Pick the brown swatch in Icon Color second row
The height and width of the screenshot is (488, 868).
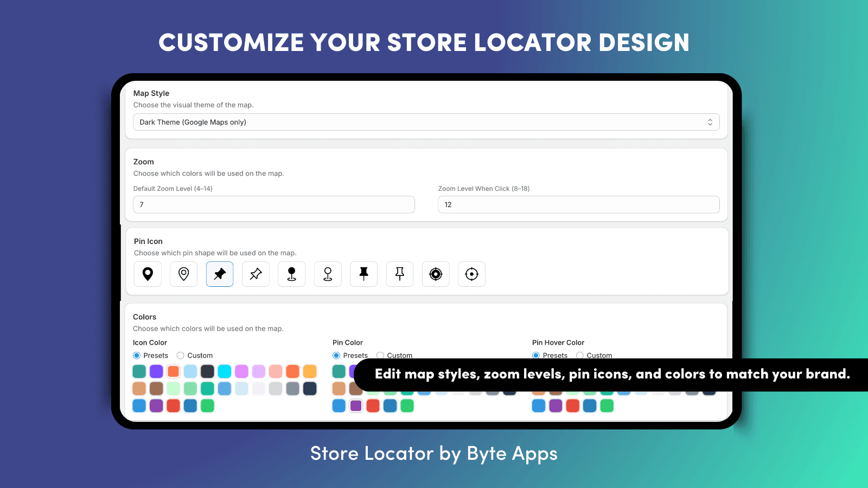point(156,388)
